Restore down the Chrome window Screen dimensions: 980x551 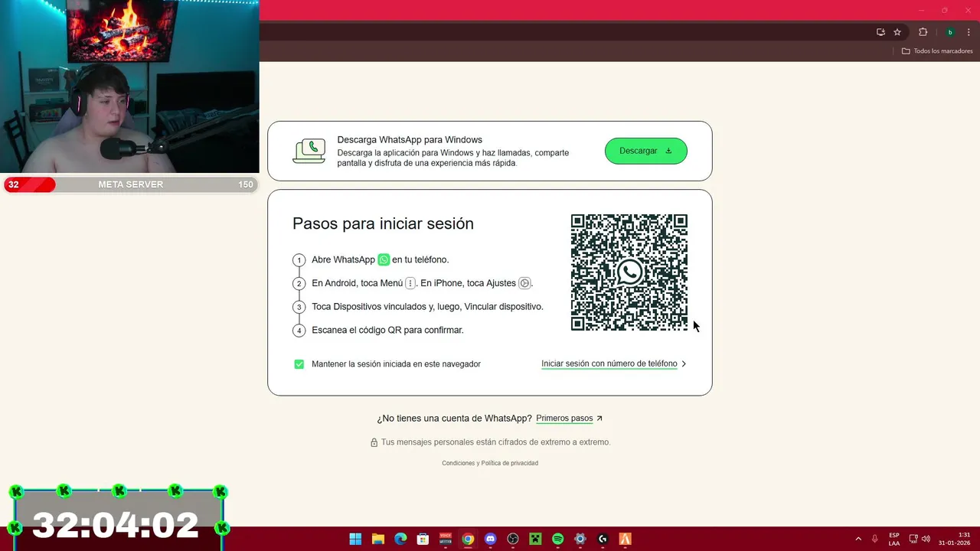coord(944,10)
